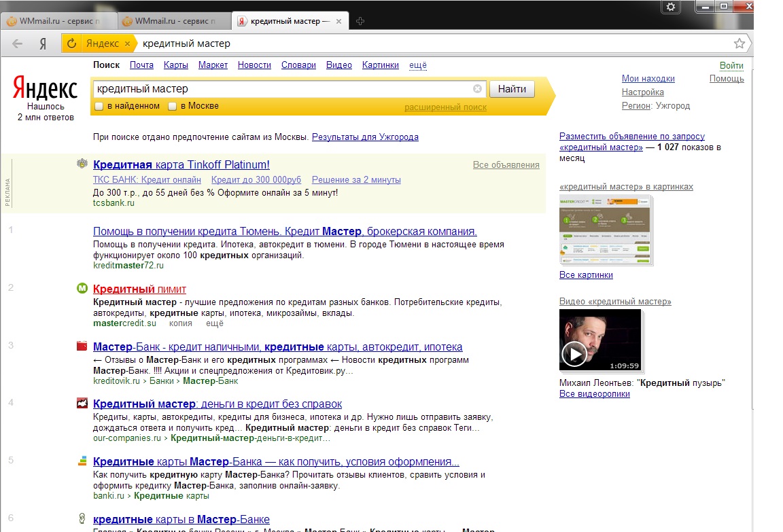Open the Новости service link
This screenshot has height=532, width=783.
[x=254, y=65]
